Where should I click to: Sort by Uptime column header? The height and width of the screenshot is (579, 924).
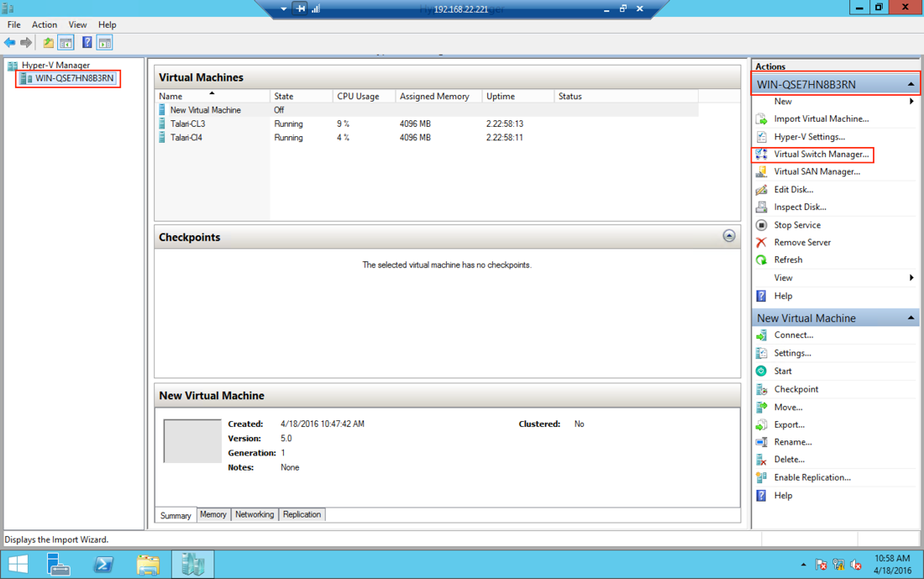pos(518,96)
